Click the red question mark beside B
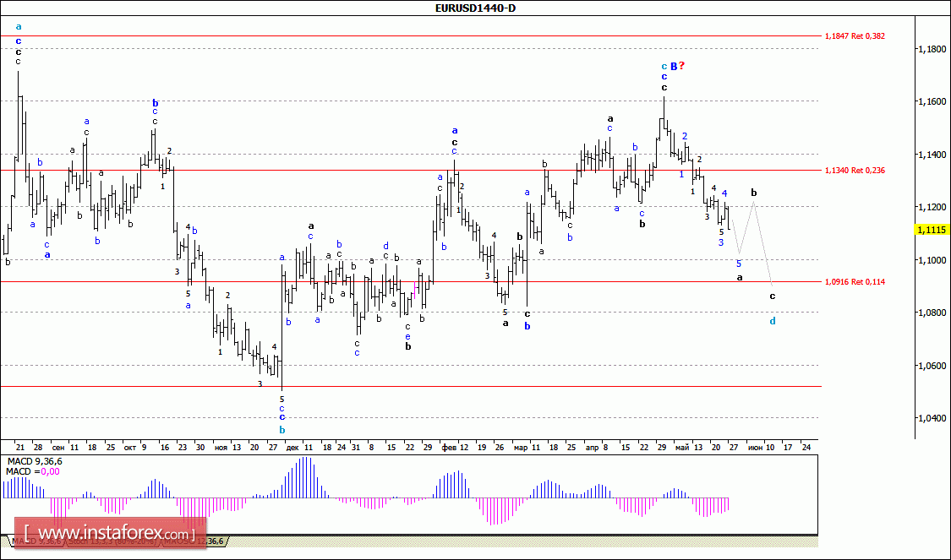The image size is (951, 560). 681,66
